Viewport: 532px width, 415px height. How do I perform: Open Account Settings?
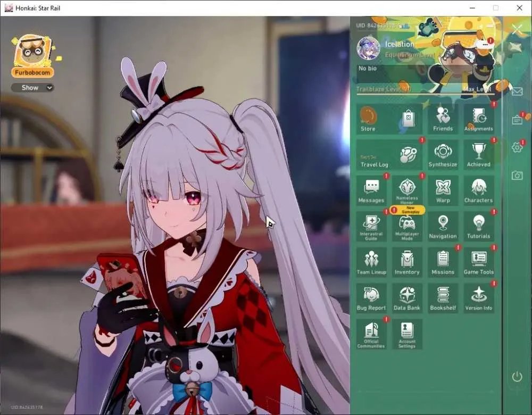(407, 334)
